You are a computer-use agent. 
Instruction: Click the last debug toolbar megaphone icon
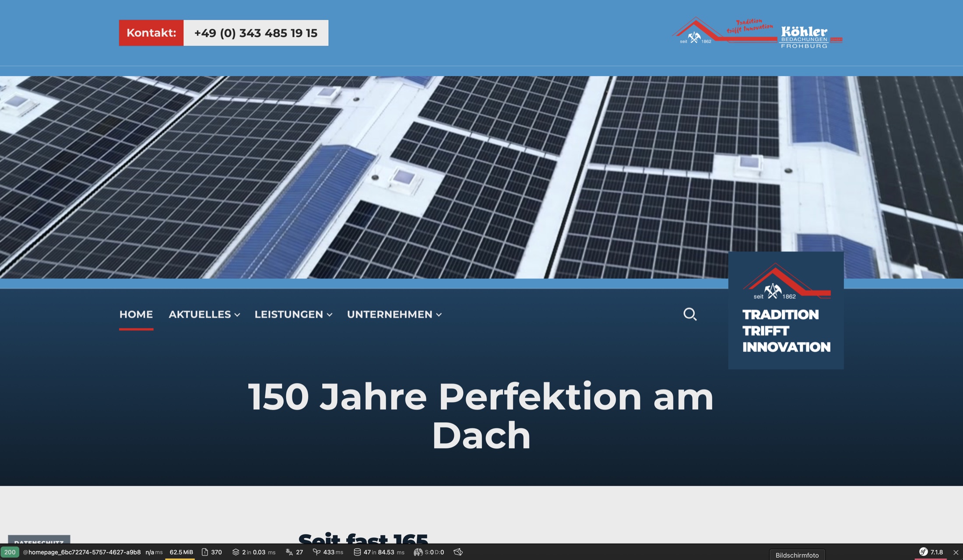coord(458,552)
